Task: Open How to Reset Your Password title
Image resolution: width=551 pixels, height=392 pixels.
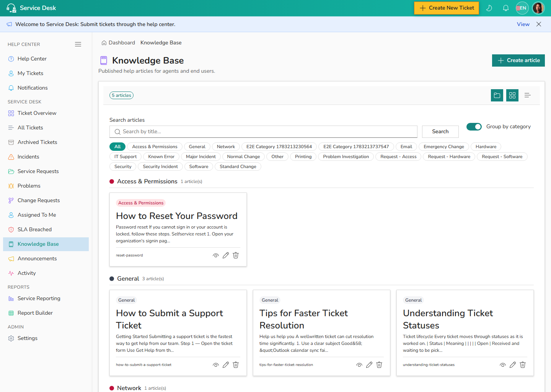Action: [x=177, y=216]
